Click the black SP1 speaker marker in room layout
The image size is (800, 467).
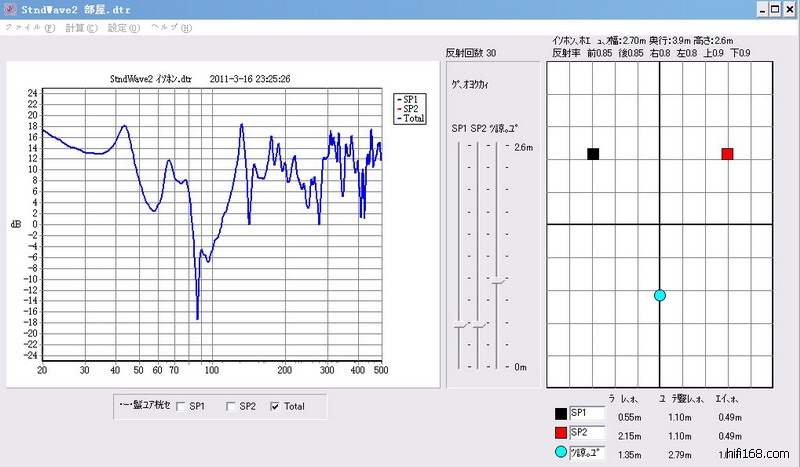click(x=593, y=154)
